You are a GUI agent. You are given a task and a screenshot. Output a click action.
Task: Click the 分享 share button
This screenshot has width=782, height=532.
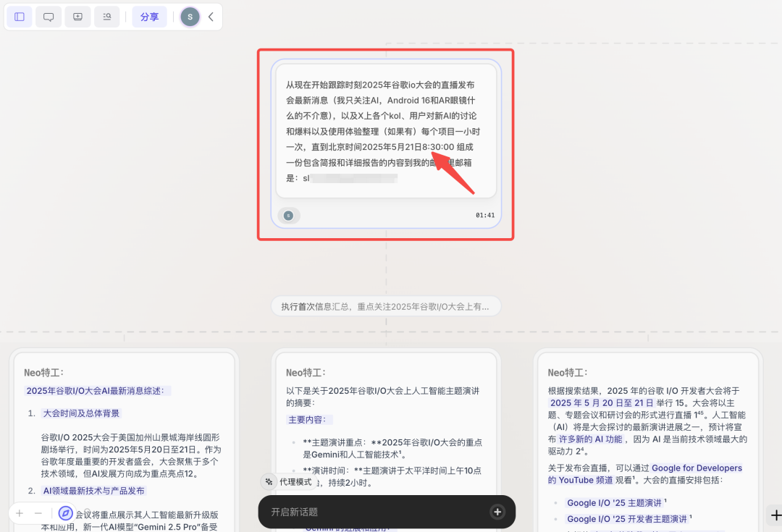pyautogui.click(x=149, y=17)
